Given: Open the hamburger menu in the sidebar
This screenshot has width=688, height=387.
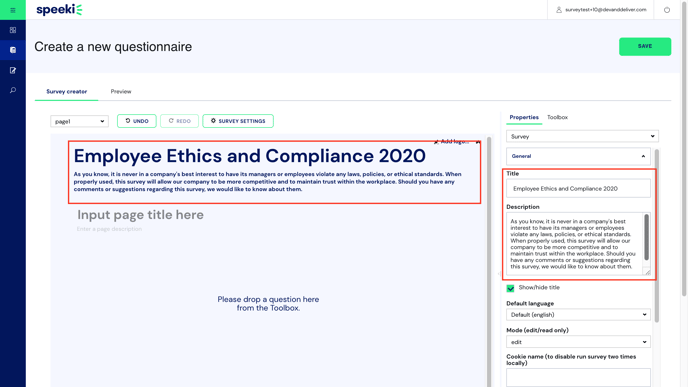Looking at the screenshot, I should coord(13,10).
